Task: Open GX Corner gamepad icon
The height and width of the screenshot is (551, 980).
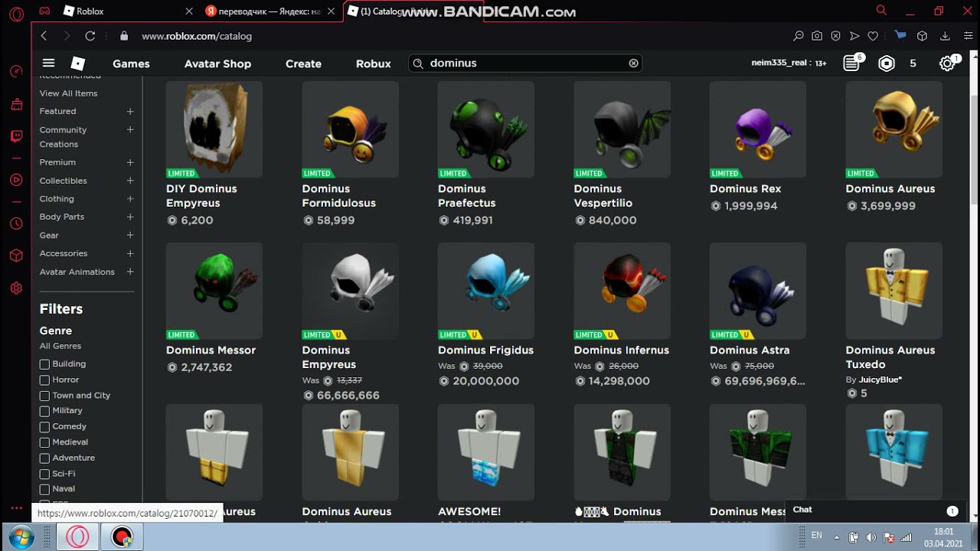Action: (x=44, y=11)
